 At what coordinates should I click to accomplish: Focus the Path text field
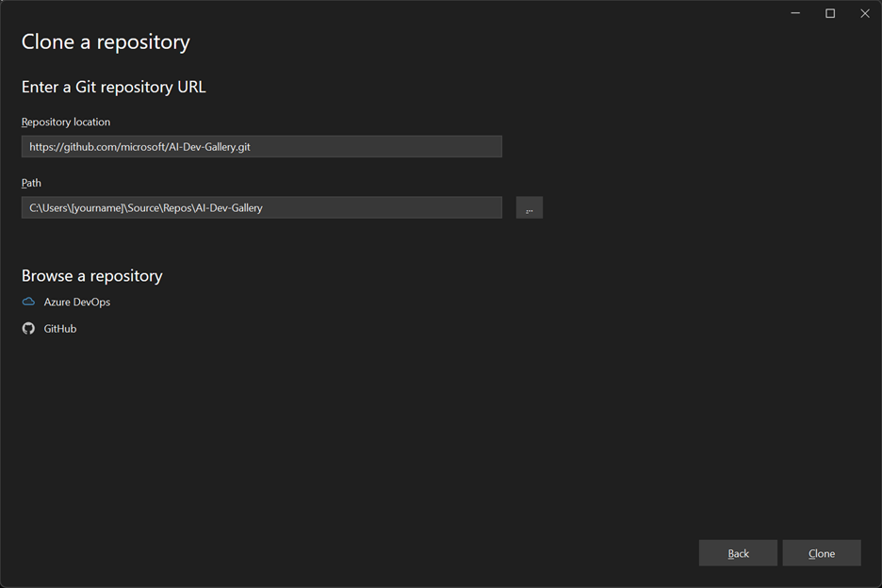tap(262, 207)
